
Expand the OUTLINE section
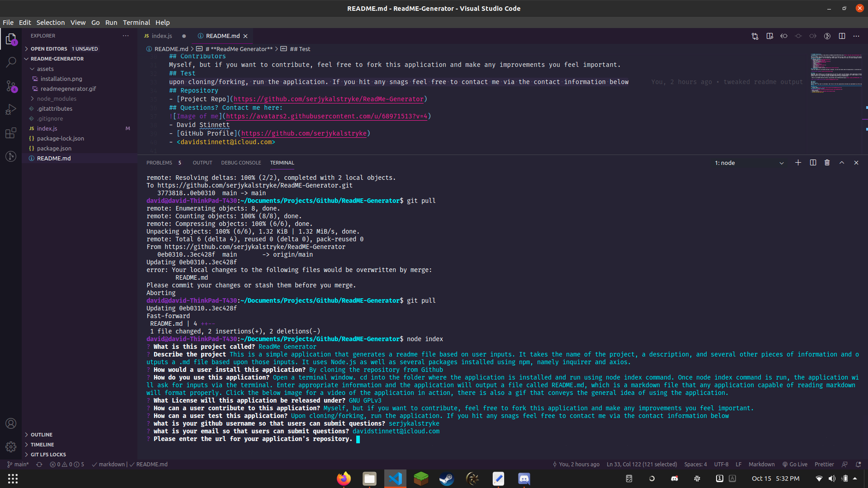42,435
